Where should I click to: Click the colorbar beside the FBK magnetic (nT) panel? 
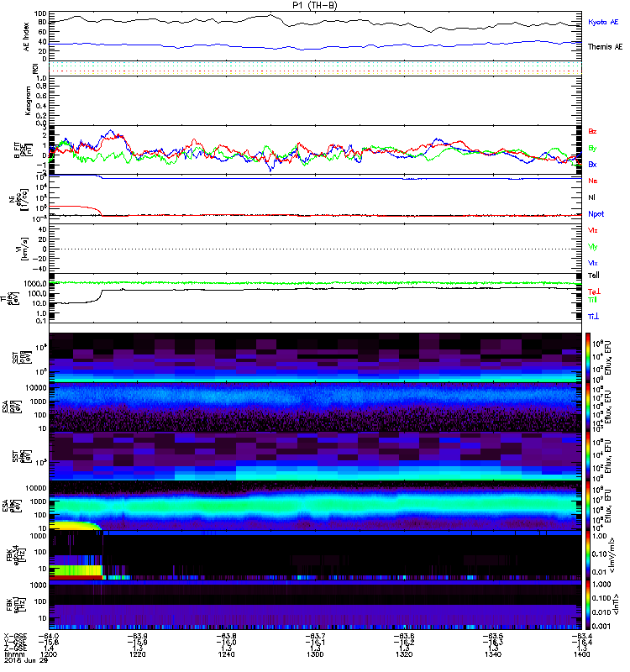(x=587, y=605)
